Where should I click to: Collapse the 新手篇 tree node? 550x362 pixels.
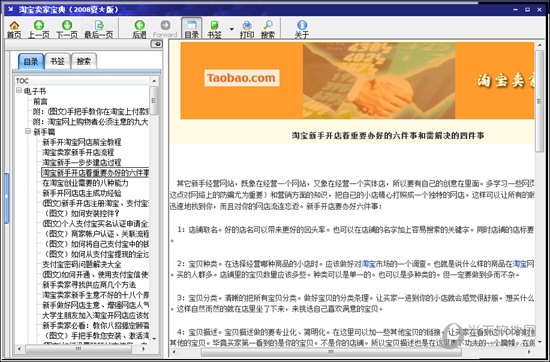(x=28, y=132)
